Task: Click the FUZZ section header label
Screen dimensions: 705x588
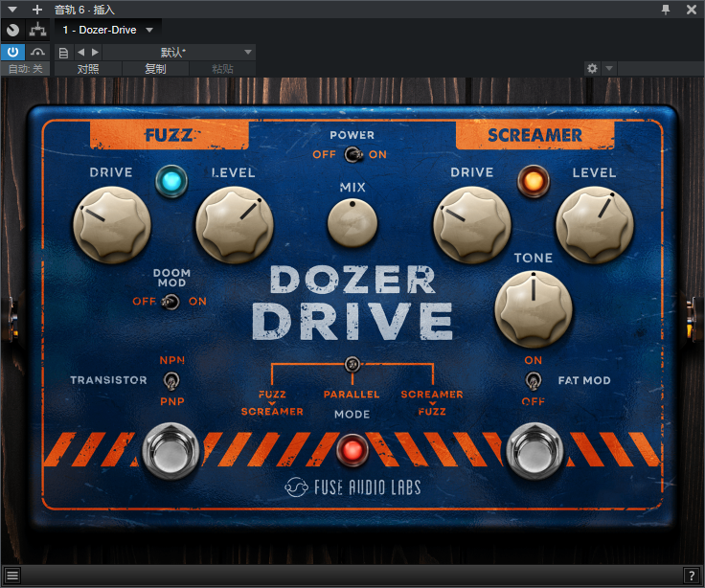Action: [169, 135]
